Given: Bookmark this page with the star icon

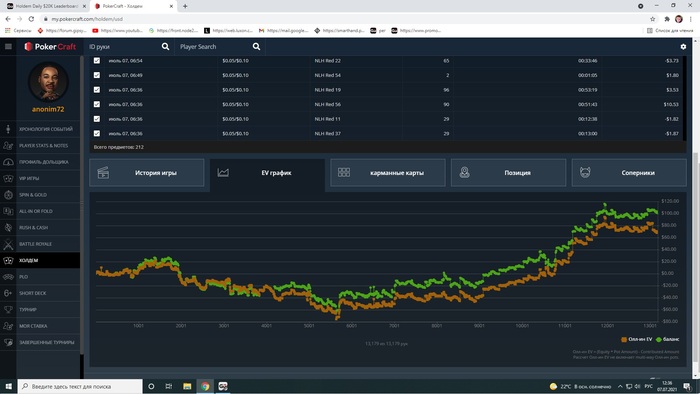Looking at the screenshot, I should point(653,19).
